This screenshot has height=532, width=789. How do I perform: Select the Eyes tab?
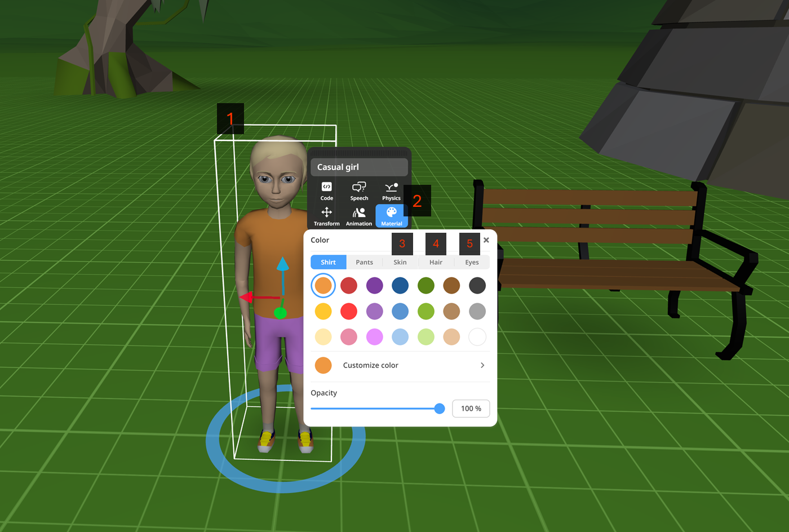click(x=472, y=262)
